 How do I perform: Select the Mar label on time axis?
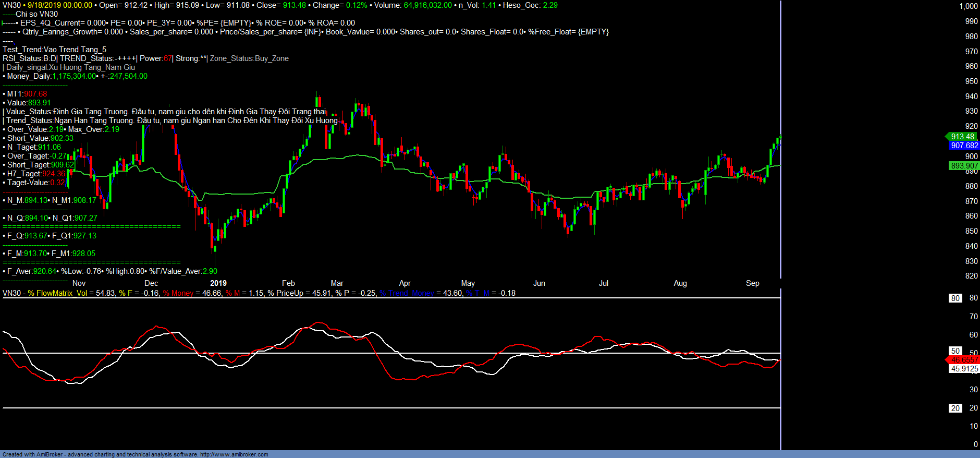337,283
